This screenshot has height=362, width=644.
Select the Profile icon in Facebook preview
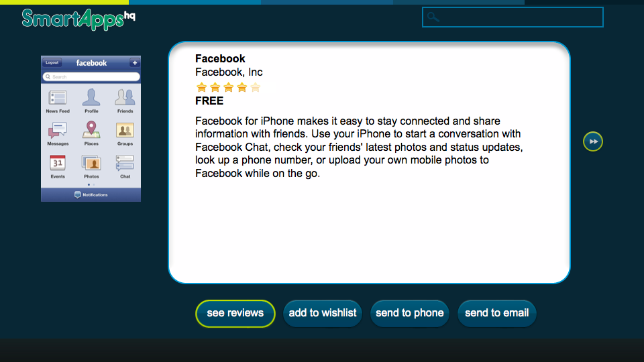(91, 97)
